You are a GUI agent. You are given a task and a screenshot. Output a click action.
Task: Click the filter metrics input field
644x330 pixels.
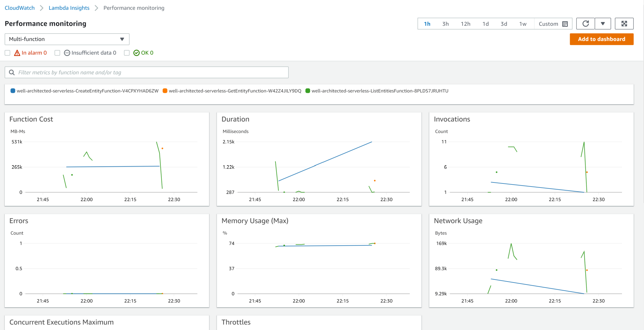click(126, 72)
